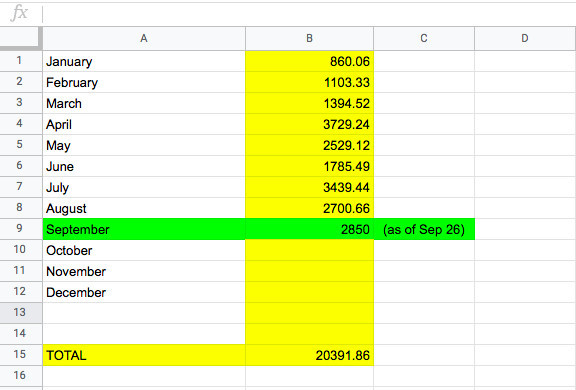Viewport: 576px width, 390px height.
Task: Select column B header
Action: (310, 39)
